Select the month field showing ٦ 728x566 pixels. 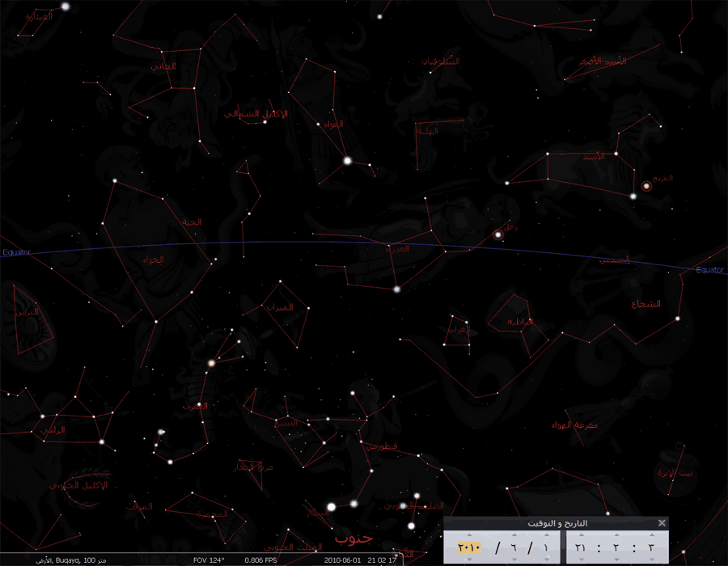514,547
